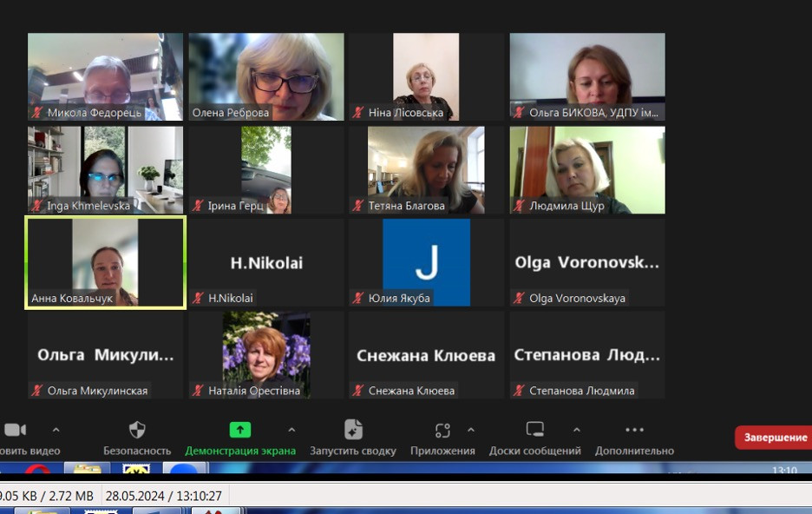Select highlighted Анна Ковальчук video tile

click(105, 263)
